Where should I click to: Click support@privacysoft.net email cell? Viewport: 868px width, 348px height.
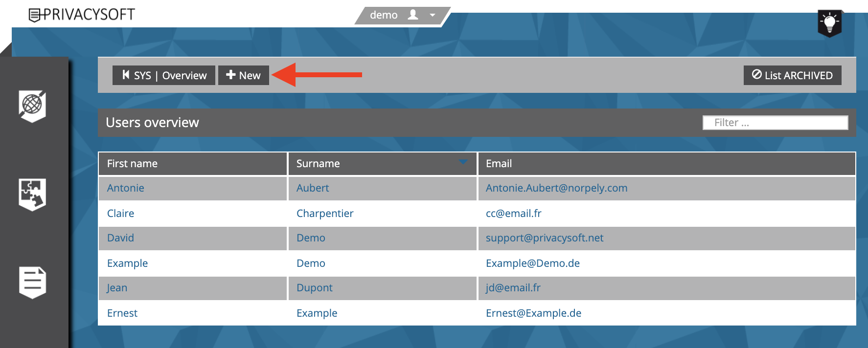(x=666, y=238)
